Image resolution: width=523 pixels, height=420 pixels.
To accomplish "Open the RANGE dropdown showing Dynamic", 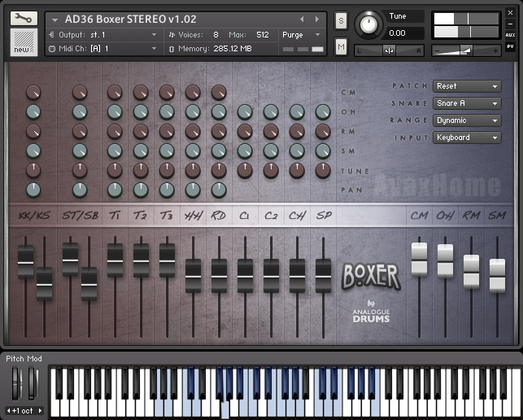I will point(467,120).
